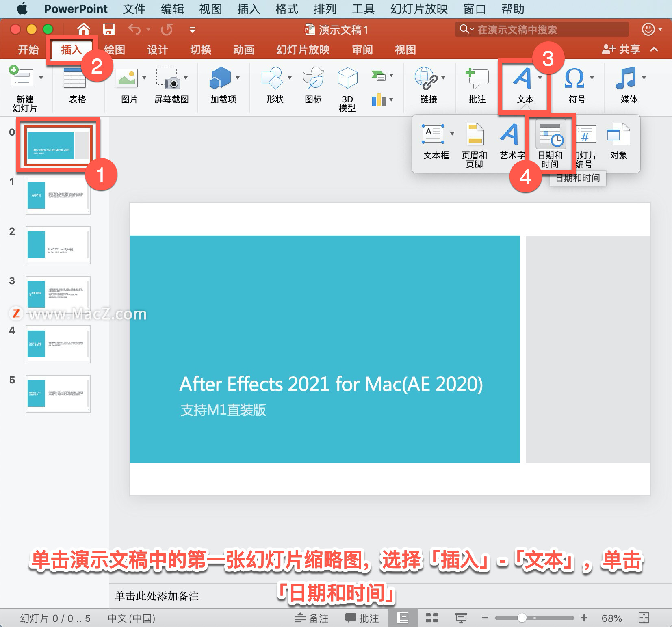The height and width of the screenshot is (627, 672).
Task: Click the search presentation field
Action: tap(542, 29)
